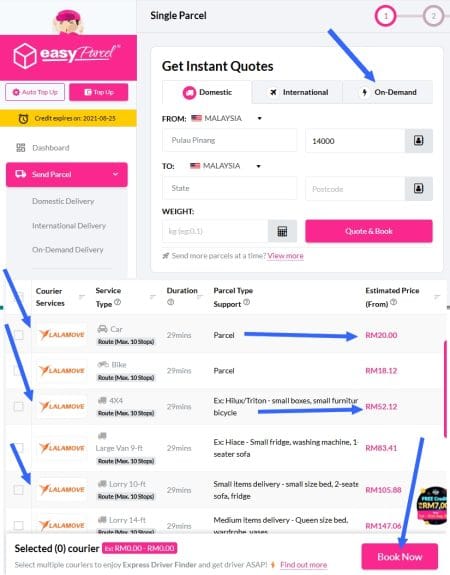Click the Estimated Price filter icon
450x575 pixels.
coord(437,296)
